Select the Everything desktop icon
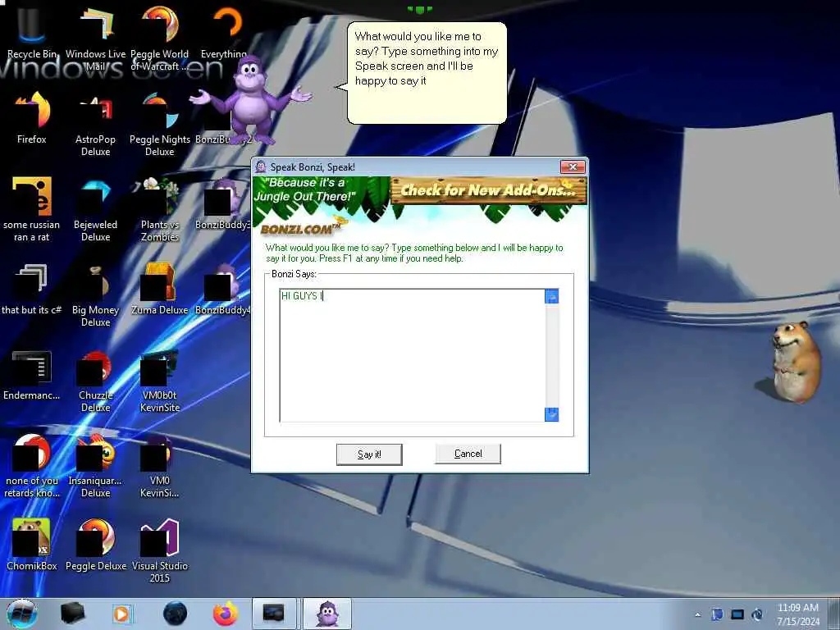The width and height of the screenshot is (840, 630). click(224, 31)
